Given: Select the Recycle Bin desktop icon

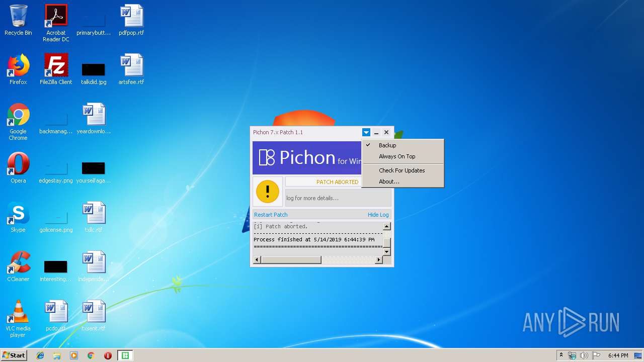Looking at the screenshot, I should point(18,21).
